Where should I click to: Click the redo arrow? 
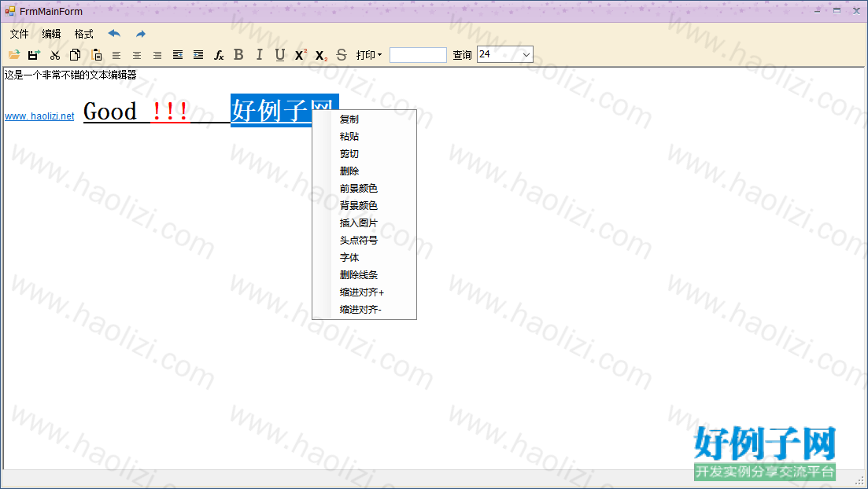click(141, 34)
